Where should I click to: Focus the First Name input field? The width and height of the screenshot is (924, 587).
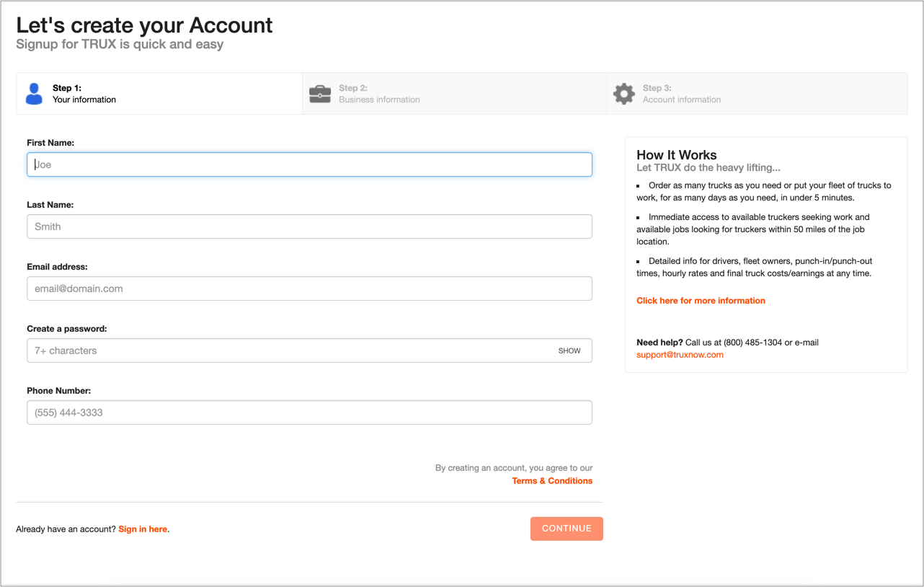[309, 164]
